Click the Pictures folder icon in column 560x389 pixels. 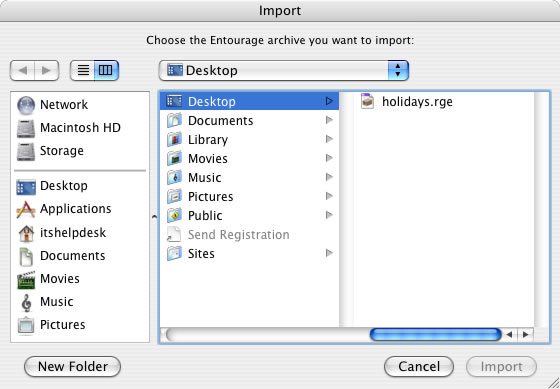coord(175,196)
